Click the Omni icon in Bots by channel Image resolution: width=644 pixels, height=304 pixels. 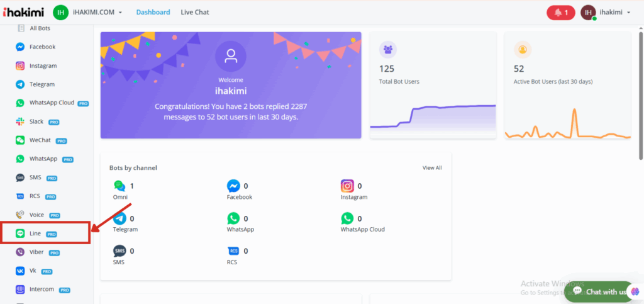tap(119, 186)
